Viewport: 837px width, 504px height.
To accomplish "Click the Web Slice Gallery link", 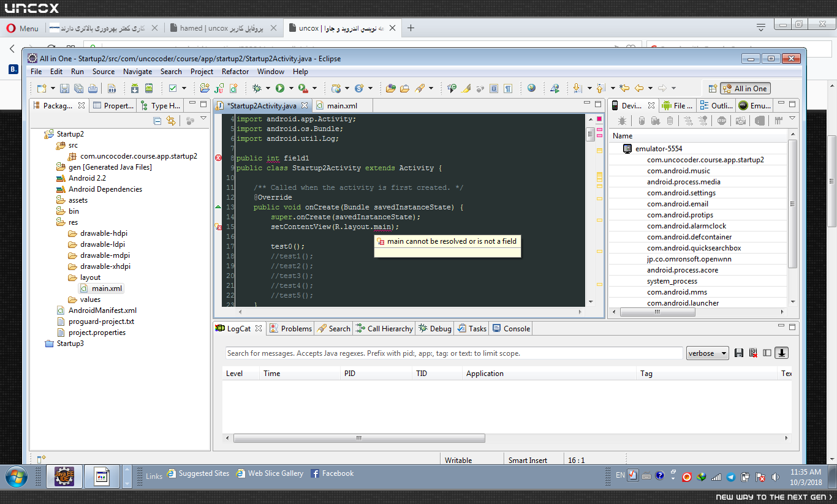I will point(270,473).
